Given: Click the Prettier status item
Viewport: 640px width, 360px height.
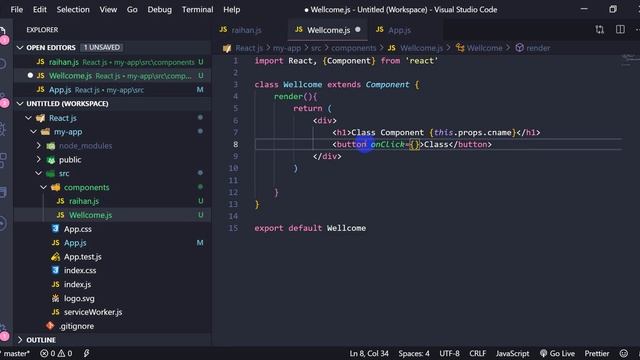Looking at the screenshot, I should pyautogui.click(x=596, y=353).
